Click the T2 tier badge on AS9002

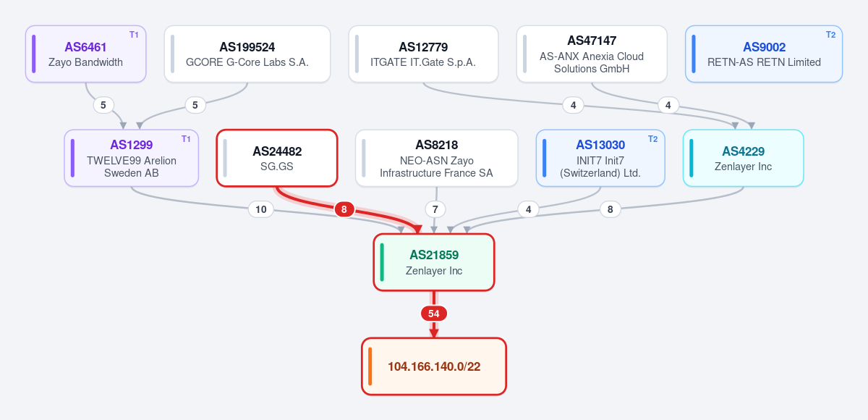tap(830, 35)
